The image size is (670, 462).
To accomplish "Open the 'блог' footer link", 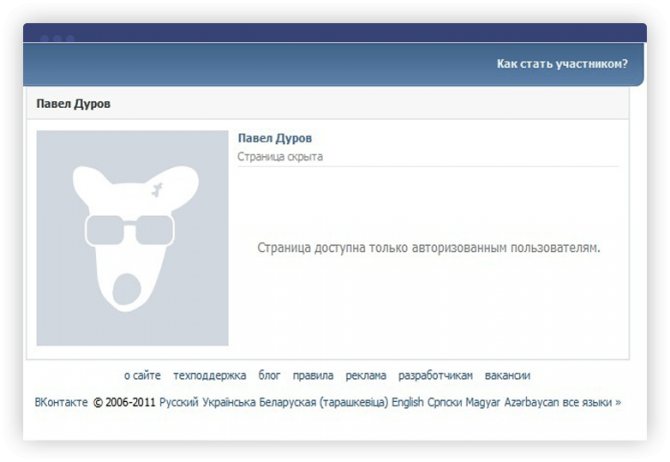I will [269, 376].
